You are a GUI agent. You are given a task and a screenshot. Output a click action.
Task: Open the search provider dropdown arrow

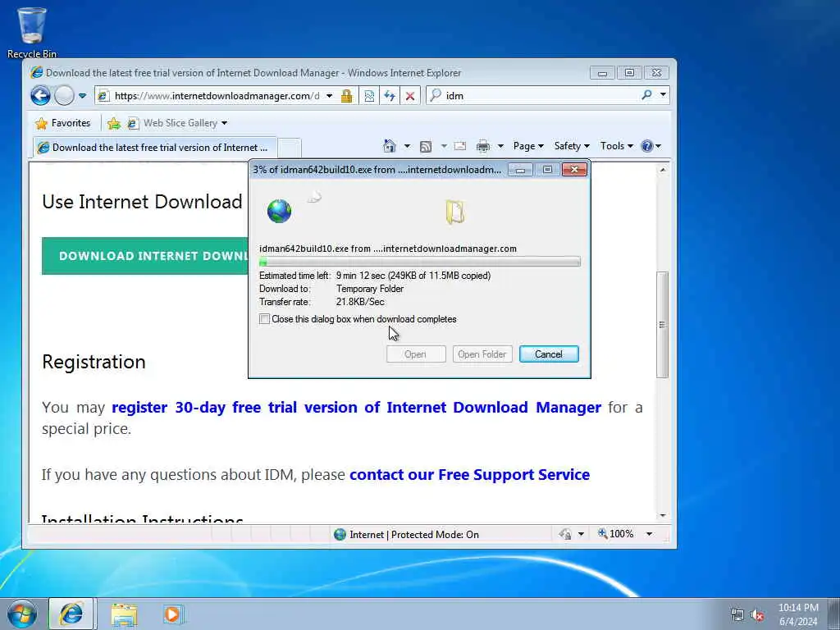[x=663, y=95]
